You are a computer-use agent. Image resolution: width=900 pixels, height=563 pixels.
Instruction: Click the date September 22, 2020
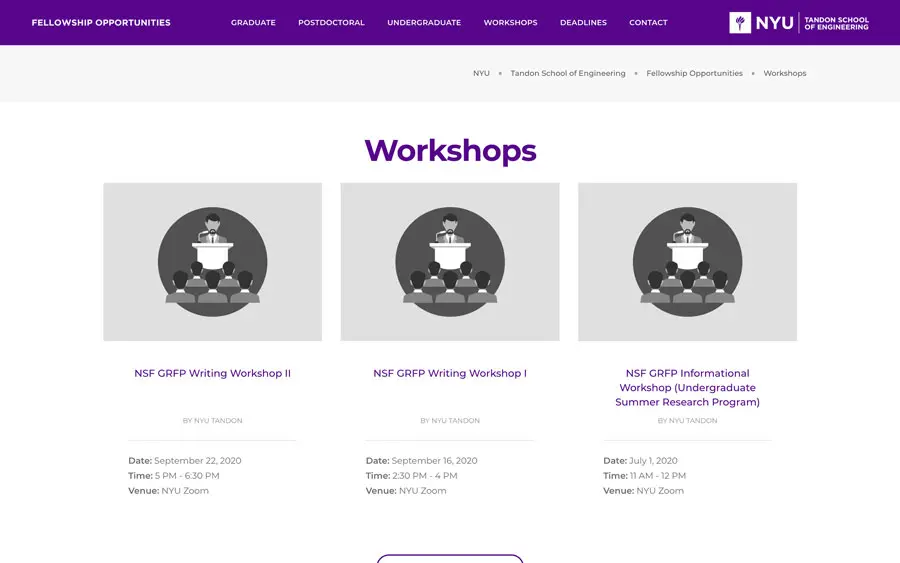tap(197, 461)
